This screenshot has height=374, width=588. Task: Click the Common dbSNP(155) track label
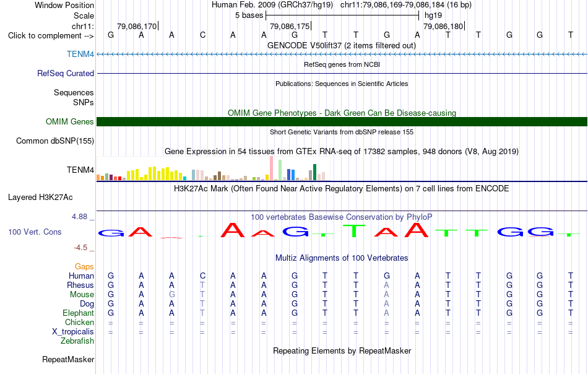click(55, 141)
